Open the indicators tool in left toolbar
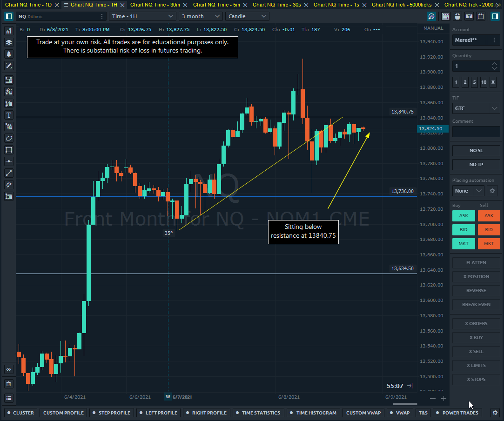Viewport: 504px width, 421px height. pos(9,31)
